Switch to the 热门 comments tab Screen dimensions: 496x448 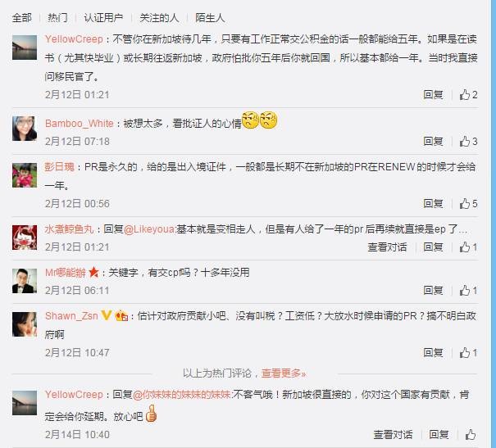[57, 18]
